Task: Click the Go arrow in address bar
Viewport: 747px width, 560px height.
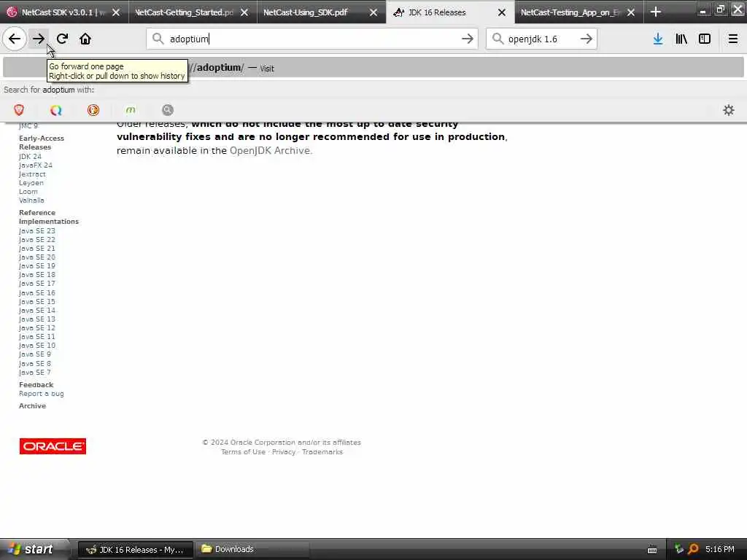Action: tap(468, 39)
